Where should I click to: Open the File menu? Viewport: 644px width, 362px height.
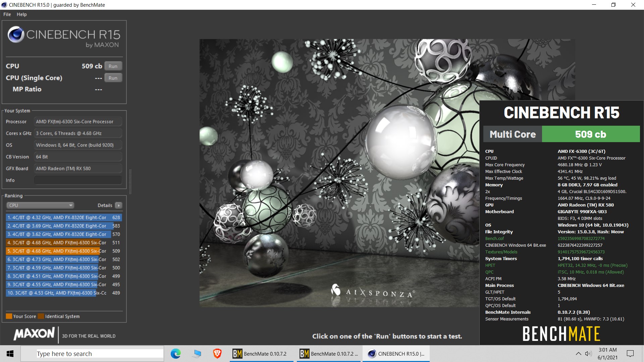(7, 14)
